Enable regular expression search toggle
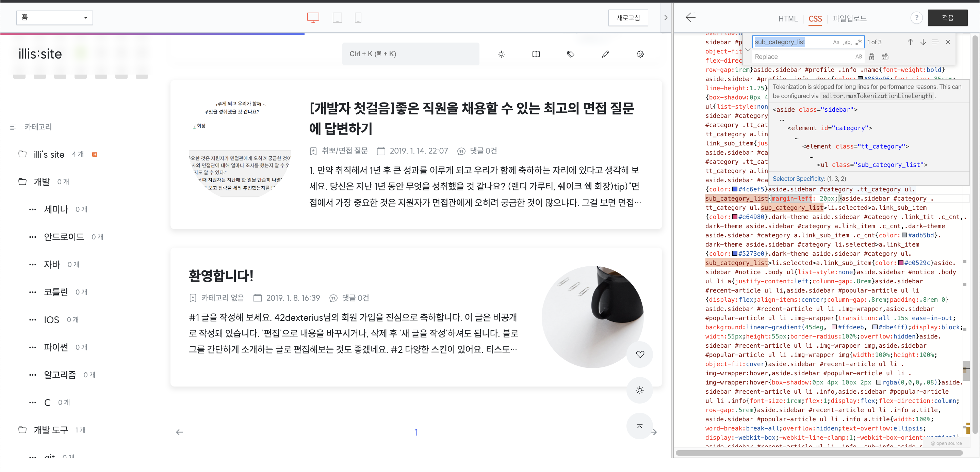The height and width of the screenshot is (472, 980). point(858,42)
